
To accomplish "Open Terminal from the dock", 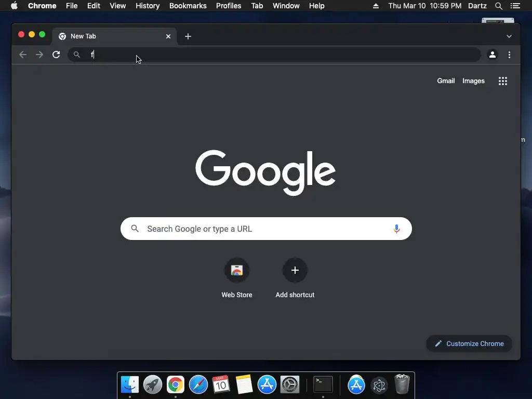I will (323, 385).
